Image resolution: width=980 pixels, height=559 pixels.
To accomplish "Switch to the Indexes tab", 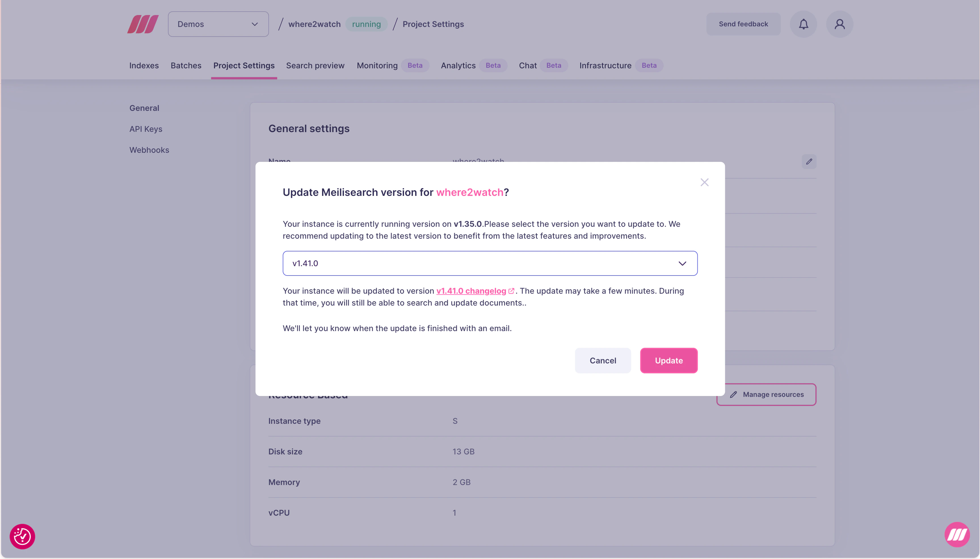I will 144,65.
